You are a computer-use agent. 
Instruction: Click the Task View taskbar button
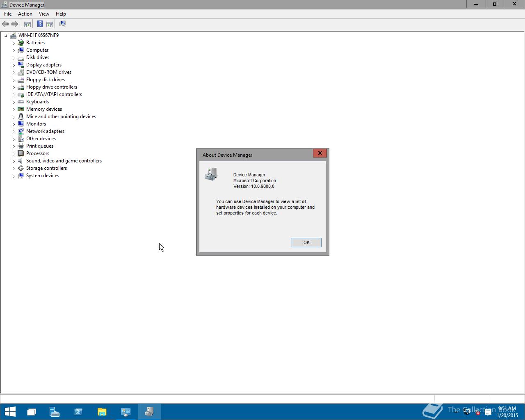click(31, 411)
